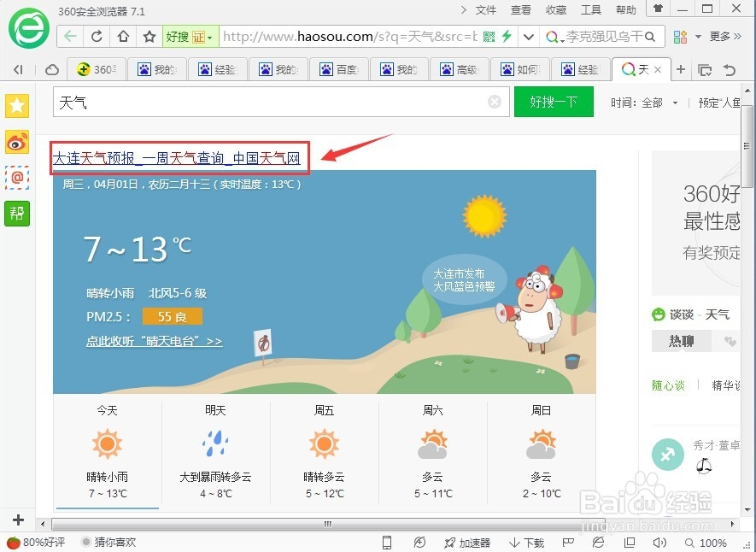Toggle the 猜你喜欢 option

(x=109, y=543)
